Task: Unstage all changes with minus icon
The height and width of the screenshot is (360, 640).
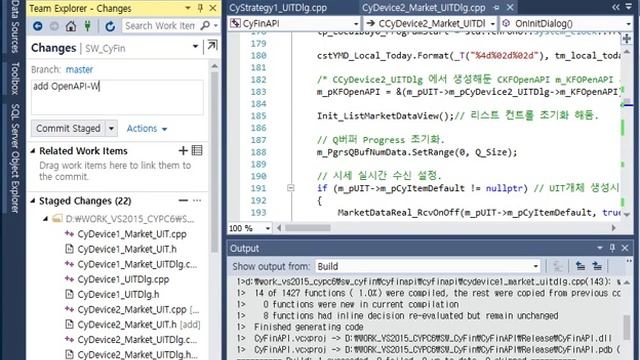Action: pyautogui.click(x=183, y=200)
